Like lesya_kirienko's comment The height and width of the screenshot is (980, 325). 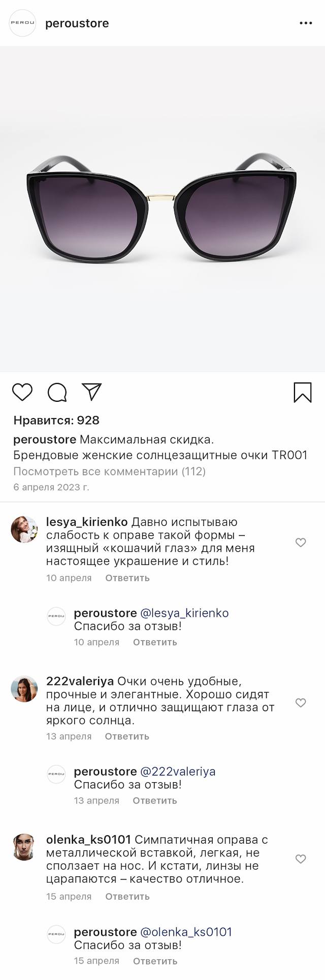pos(301,543)
